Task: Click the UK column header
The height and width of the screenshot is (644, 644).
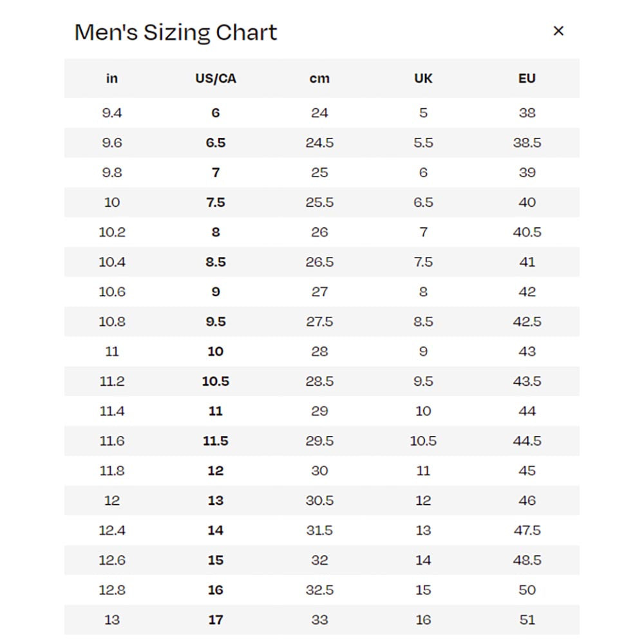Action: (423, 79)
